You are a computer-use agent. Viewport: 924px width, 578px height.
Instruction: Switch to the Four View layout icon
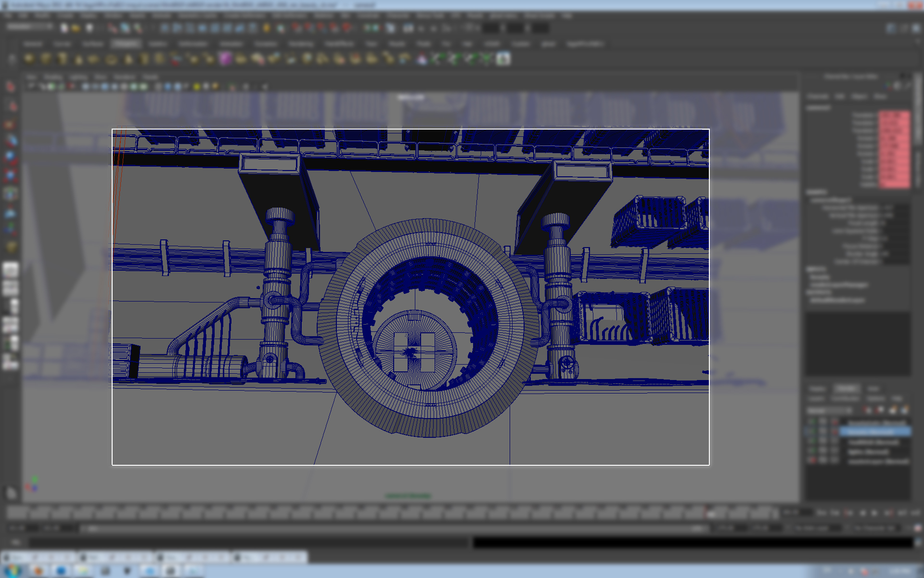[11, 288]
